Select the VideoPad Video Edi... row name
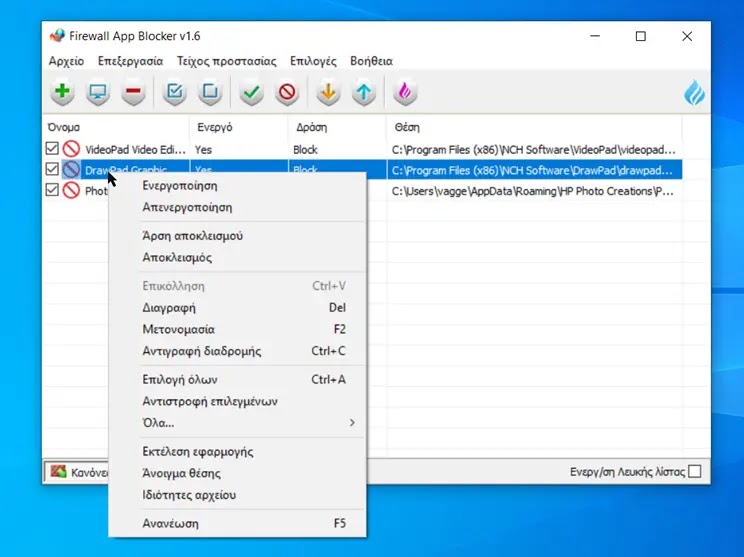 [135, 150]
